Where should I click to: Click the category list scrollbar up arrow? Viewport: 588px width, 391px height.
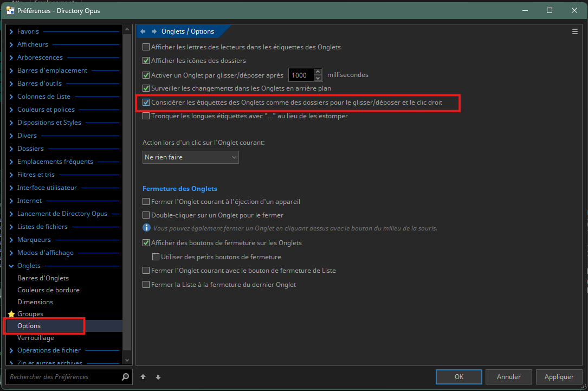127,29
